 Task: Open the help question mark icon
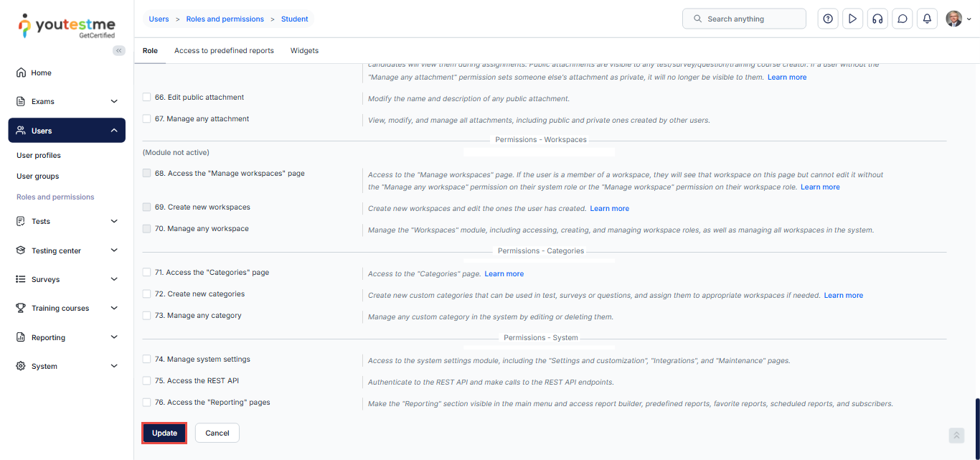click(828, 19)
